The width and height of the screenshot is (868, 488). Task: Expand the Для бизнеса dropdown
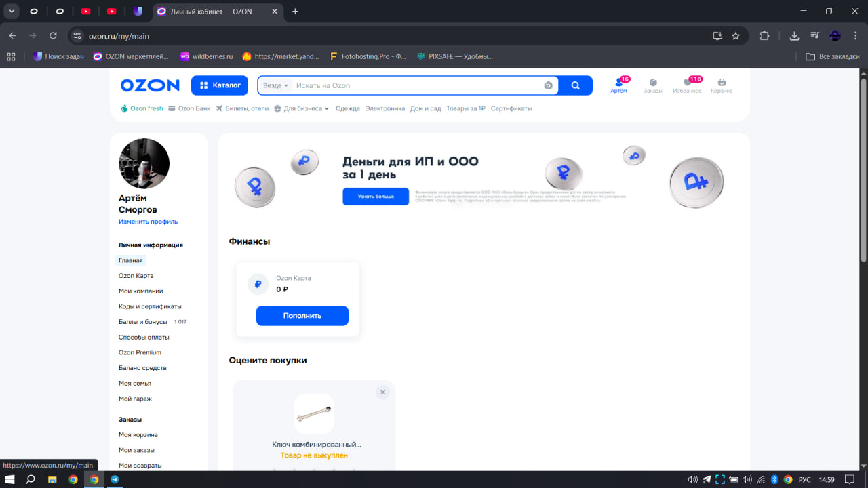tap(302, 108)
